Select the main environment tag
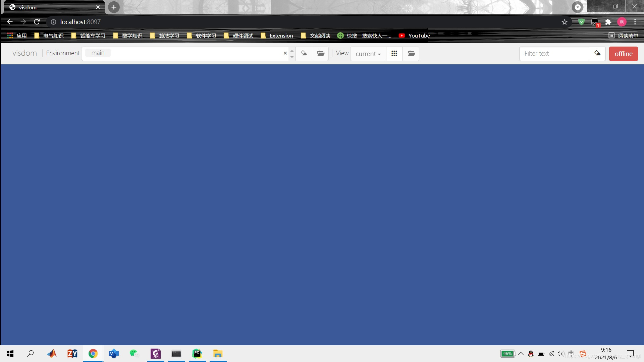This screenshot has height=362, width=644. click(98, 53)
